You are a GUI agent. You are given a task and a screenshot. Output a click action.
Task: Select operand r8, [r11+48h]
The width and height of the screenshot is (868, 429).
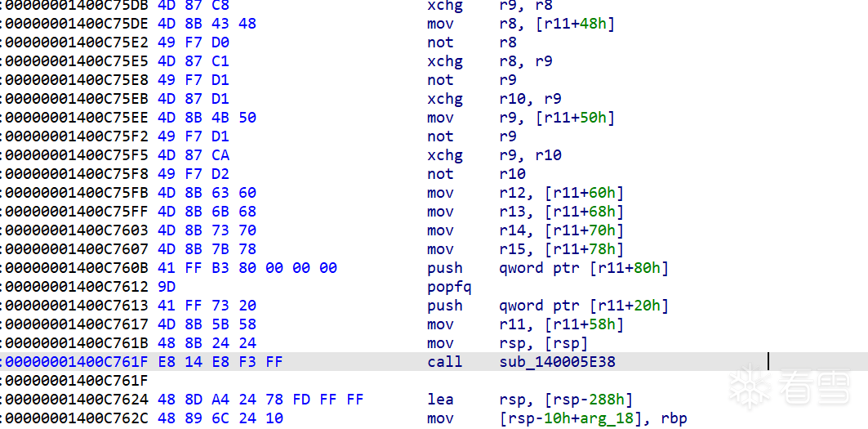point(557,24)
